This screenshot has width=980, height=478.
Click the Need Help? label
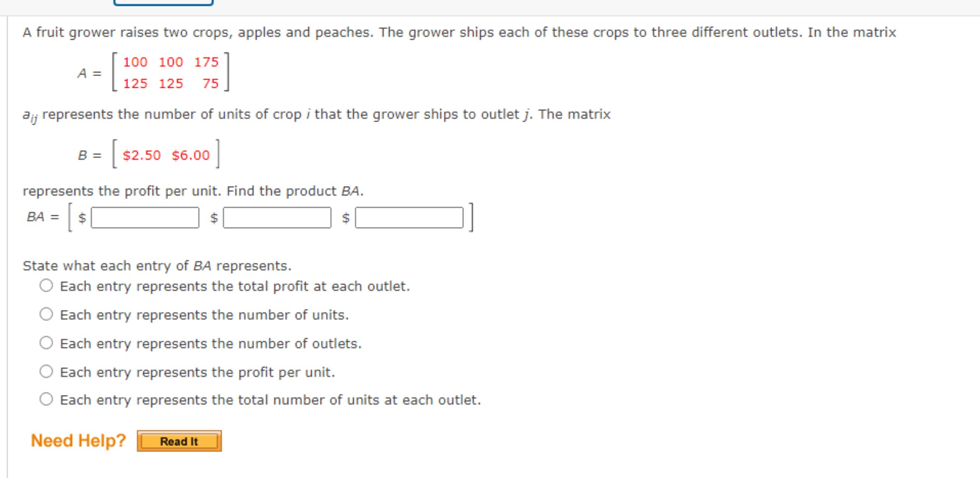[77, 440]
